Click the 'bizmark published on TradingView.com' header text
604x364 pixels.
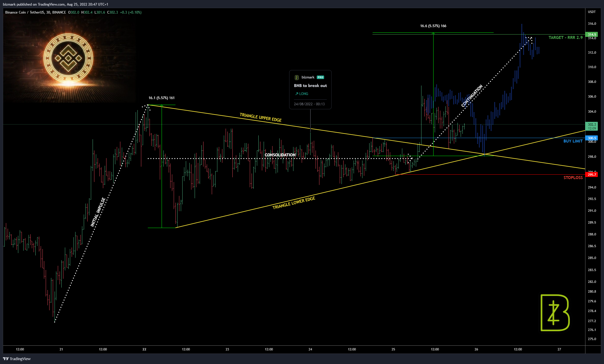coord(34,4)
